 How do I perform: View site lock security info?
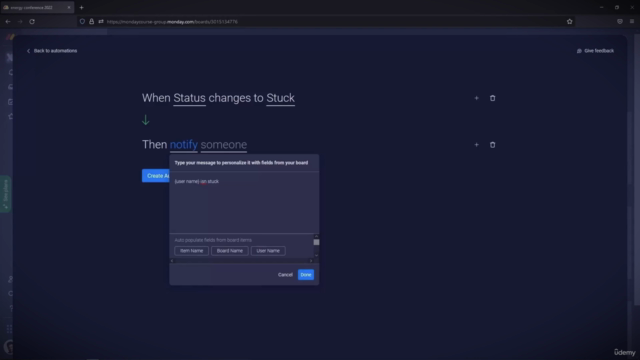pyautogui.click(x=91, y=22)
